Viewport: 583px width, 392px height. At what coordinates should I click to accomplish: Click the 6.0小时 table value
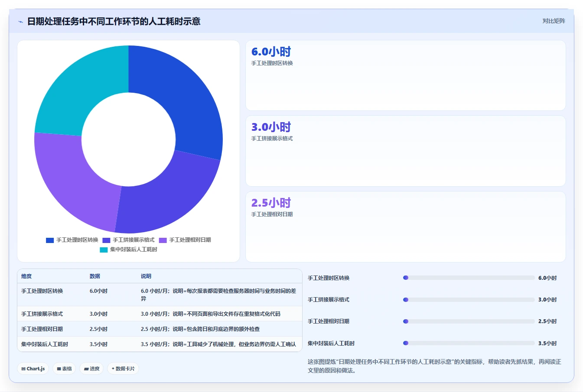click(x=98, y=291)
